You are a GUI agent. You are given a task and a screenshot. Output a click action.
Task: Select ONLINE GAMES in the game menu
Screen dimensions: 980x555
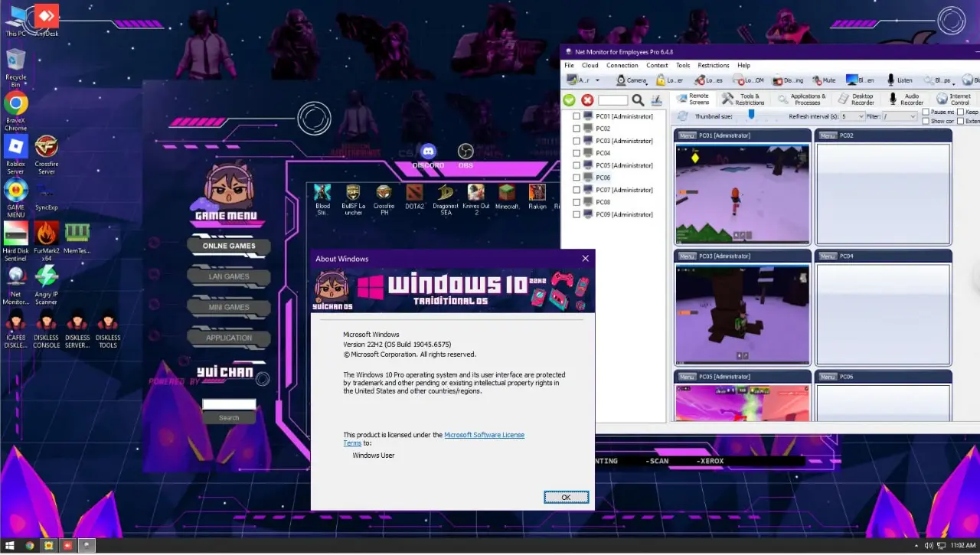pyautogui.click(x=229, y=246)
